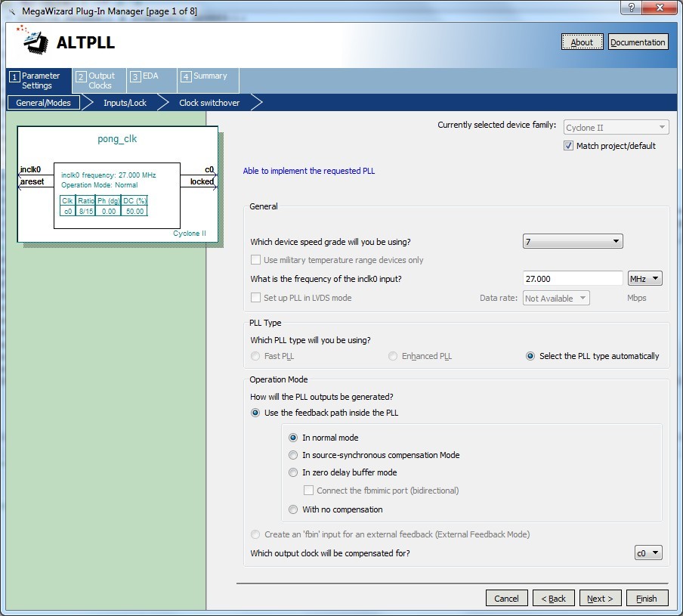Screen dimensions: 683x616
Task: Open the device speed grade dropdown
Action: pyautogui.click(x=572, y=242)
